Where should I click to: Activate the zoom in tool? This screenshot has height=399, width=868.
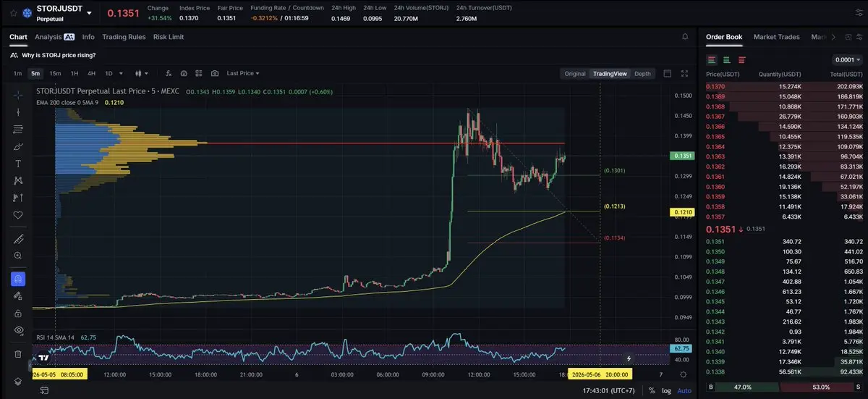(18, 256)
